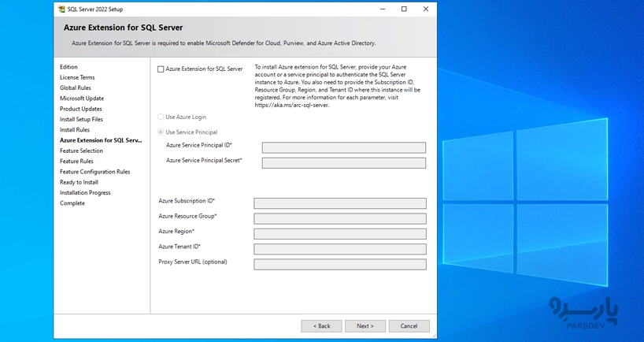
Task: Select the Use Service Principal radio option
Action: point(161,132)
